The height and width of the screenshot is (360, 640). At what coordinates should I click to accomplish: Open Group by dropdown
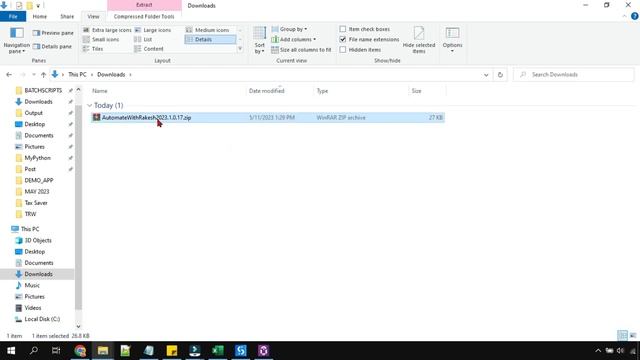tap(289, 29)
